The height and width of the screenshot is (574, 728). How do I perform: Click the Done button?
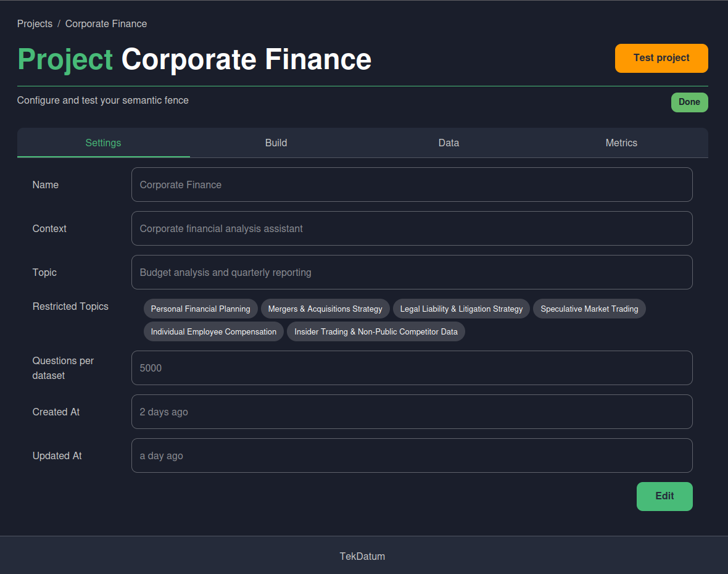point(689,102)
